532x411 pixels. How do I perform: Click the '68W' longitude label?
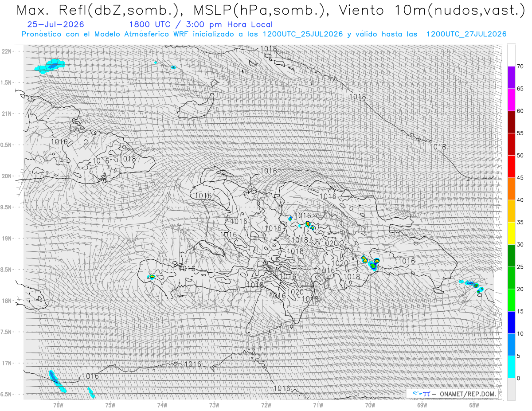coord(474,405)
